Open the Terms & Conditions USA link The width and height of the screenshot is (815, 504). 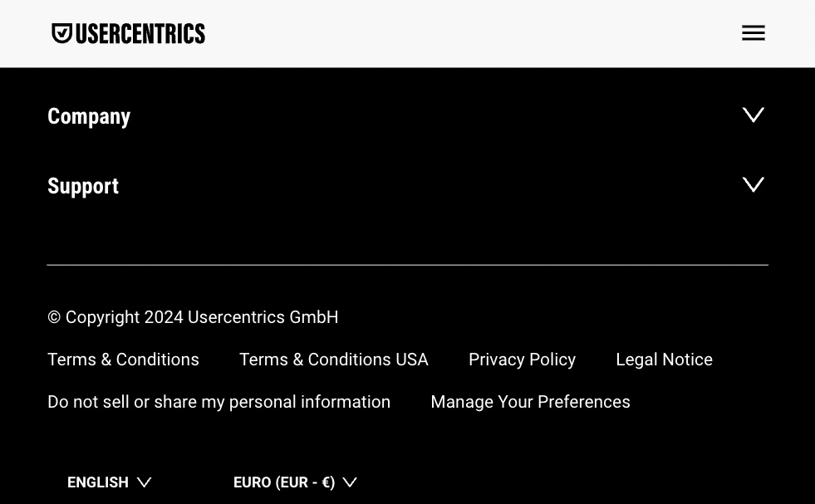click(334, 360)
